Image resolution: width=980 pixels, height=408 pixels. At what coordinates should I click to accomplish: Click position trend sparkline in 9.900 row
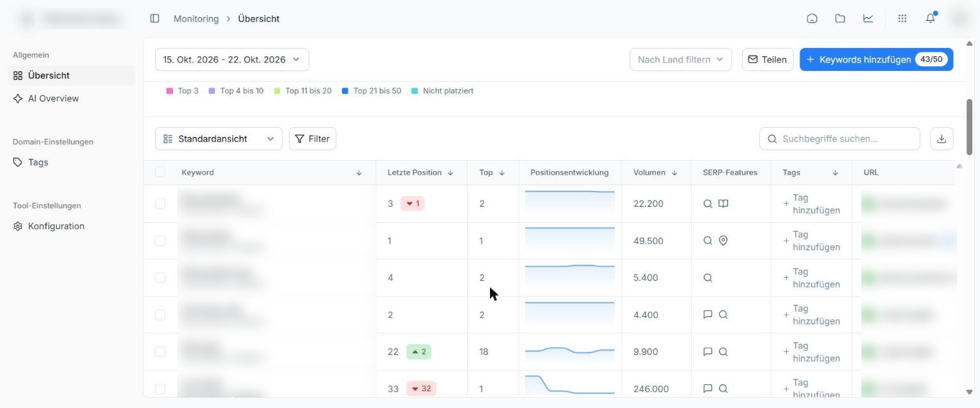click(570, 352)
